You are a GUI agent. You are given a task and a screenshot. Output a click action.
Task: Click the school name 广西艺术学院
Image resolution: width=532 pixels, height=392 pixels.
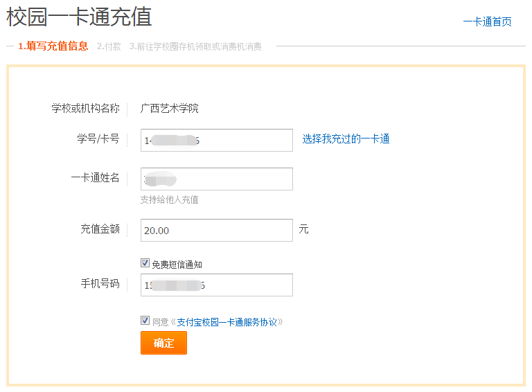(170, 109)
